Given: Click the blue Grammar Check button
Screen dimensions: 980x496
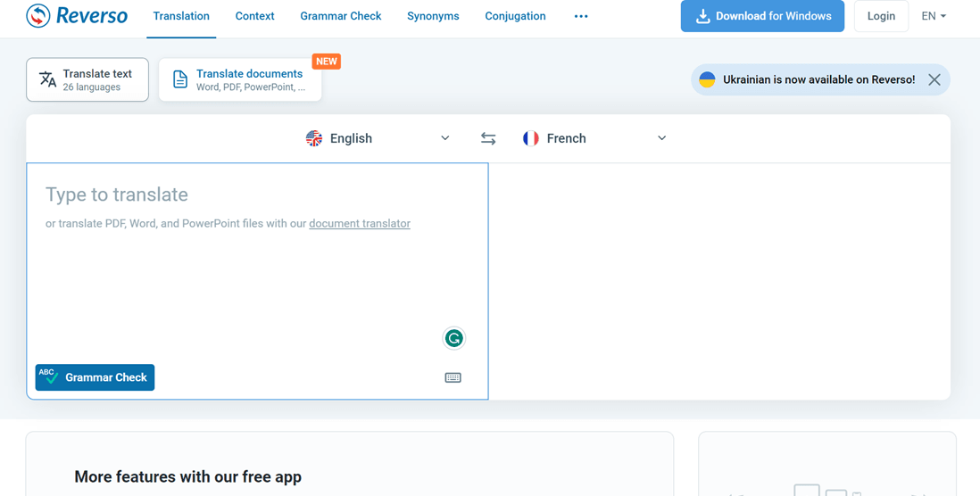Looking at the screenshot, I should coord(95,377).
